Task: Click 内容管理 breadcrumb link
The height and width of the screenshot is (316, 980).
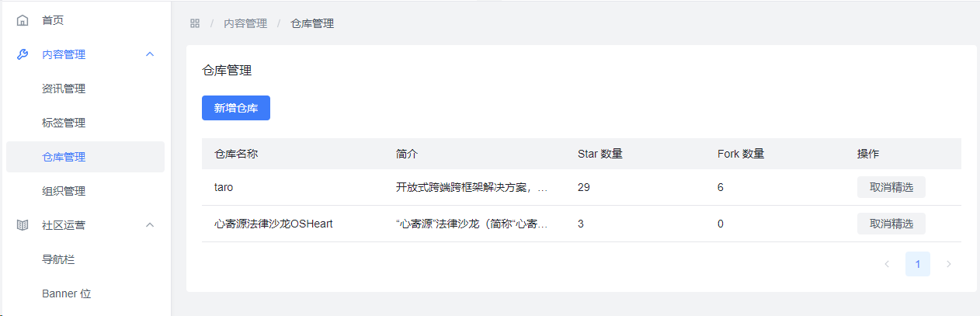Action: (x=245, y=23)
